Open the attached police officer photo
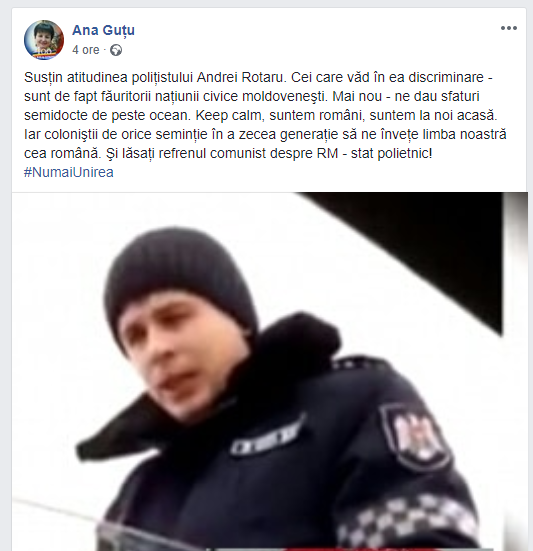This screenshot has width=533, height=551. [269, 371]
